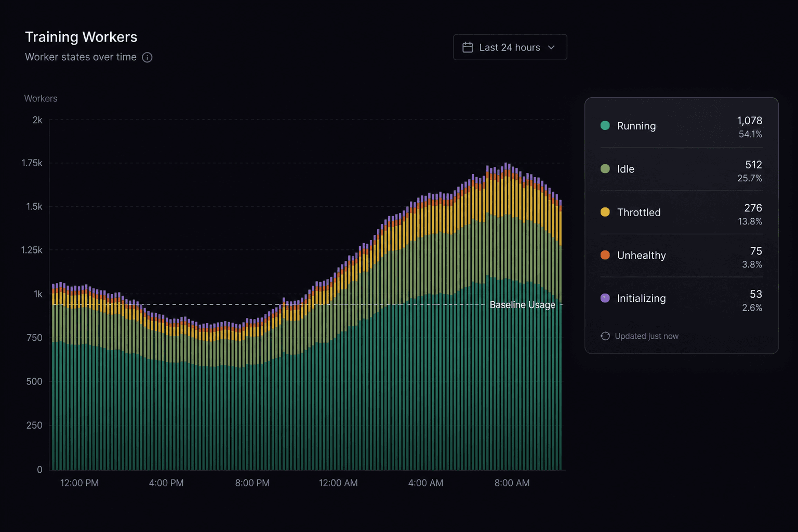The image size is (798, 532).
Task: Click the 1.5k y-axis label
Action: coord(34,207)
